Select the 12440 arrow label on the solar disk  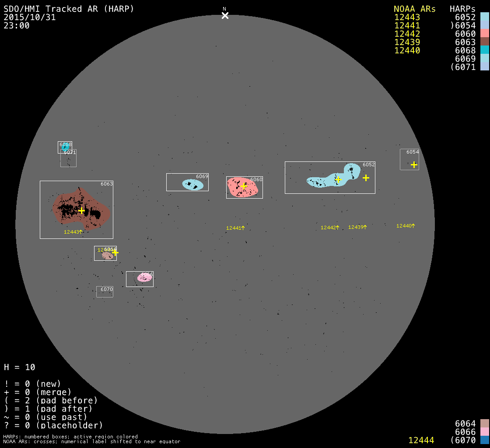click(406, 226)
